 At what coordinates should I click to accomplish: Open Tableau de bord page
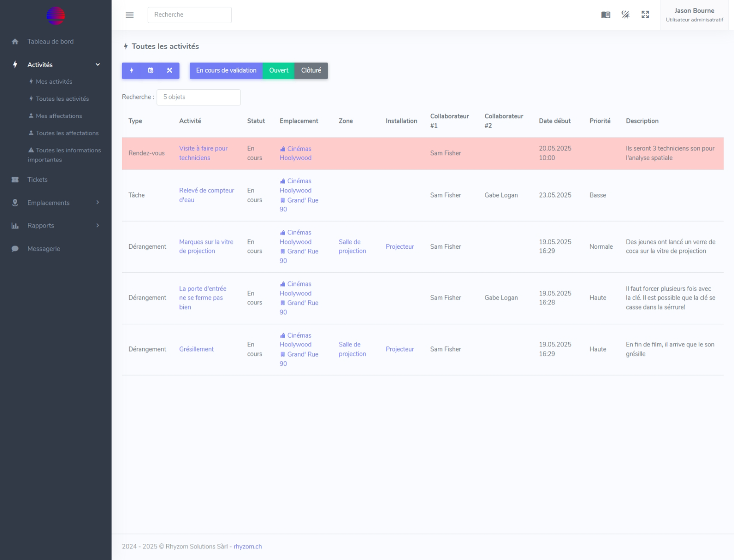point(50,42)
